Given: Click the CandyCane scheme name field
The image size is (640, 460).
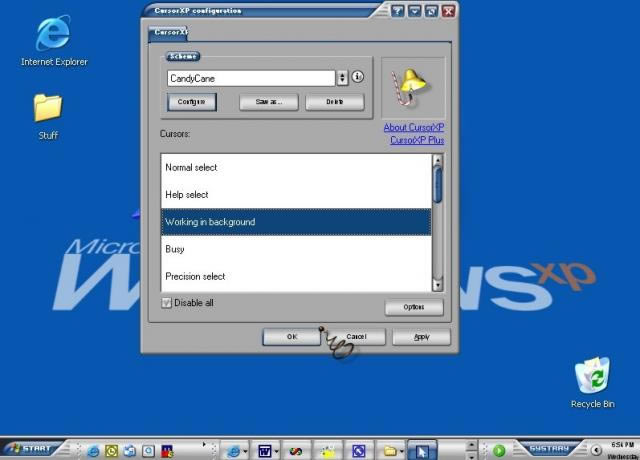Looking at the screenshot, I should [251, 78].
